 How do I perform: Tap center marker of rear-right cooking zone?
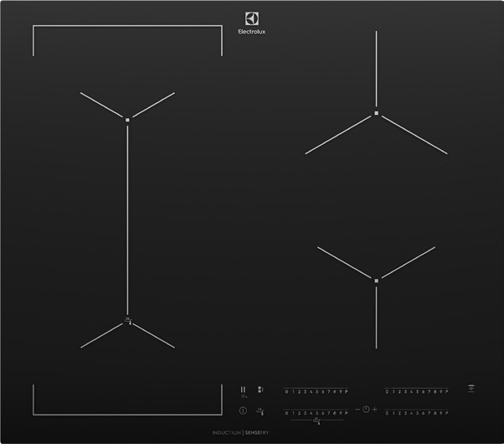click(377, 113)
